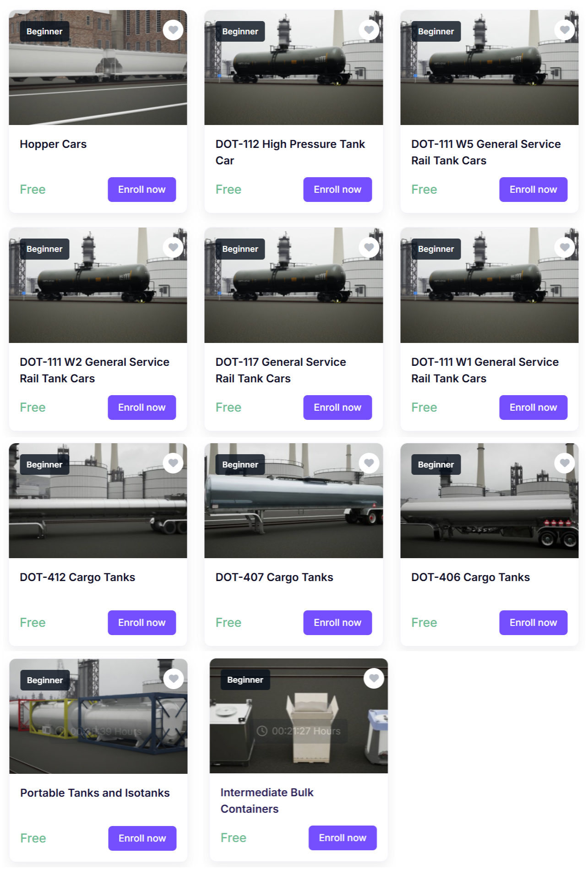Image resolution: width=588 pixels, height=875 pixels.
Task: Enroll now in Hopper Cars course
Action: (x=142, y=190)
